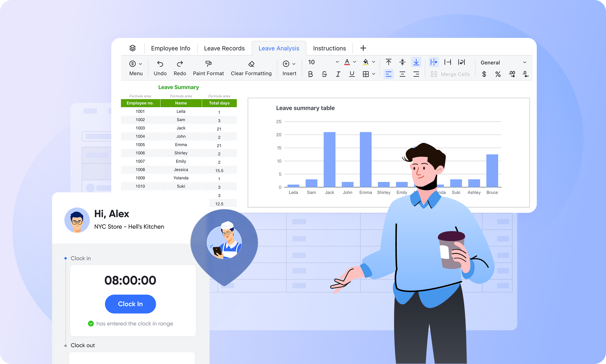This screenshot has height=364, width=606.
Task: Decrease decimal places
Action: 526,74
